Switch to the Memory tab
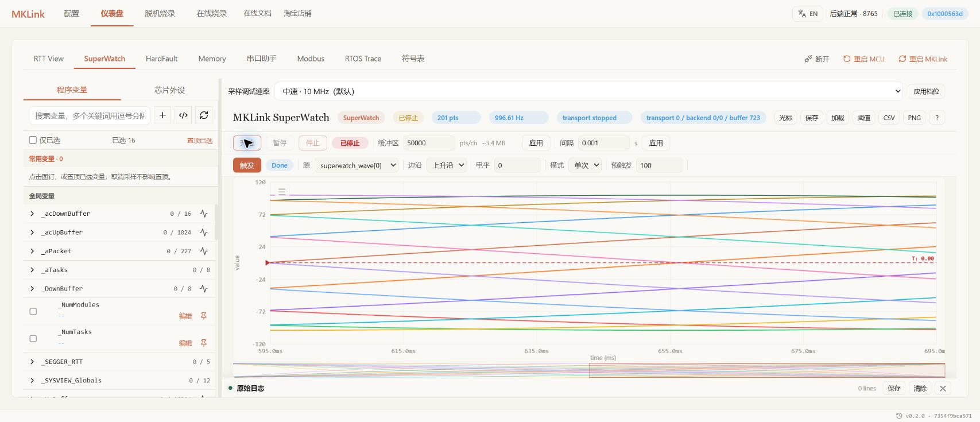The image size is (980, 422). pyautogui.click(x=212, y=59)
